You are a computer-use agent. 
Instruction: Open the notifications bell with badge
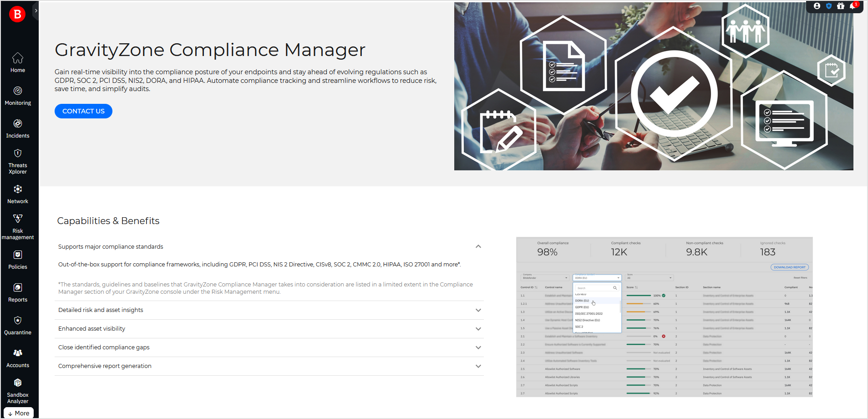852,6
